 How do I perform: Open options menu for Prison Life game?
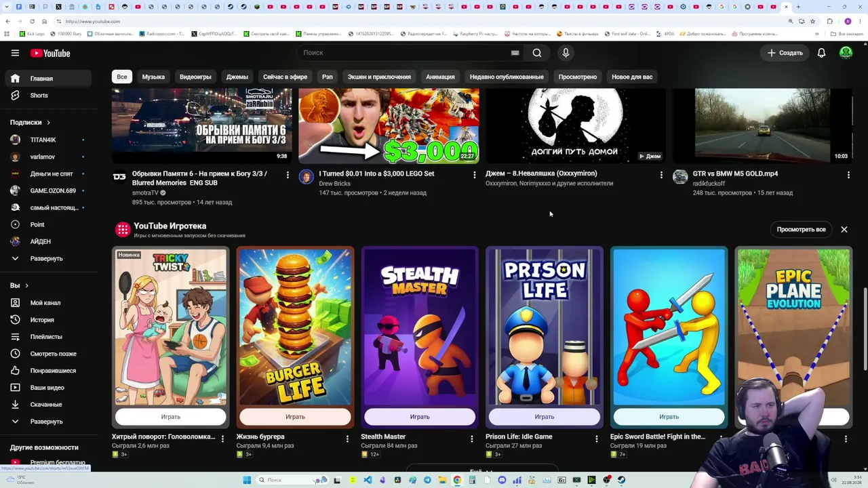click(x=597, y=439)
